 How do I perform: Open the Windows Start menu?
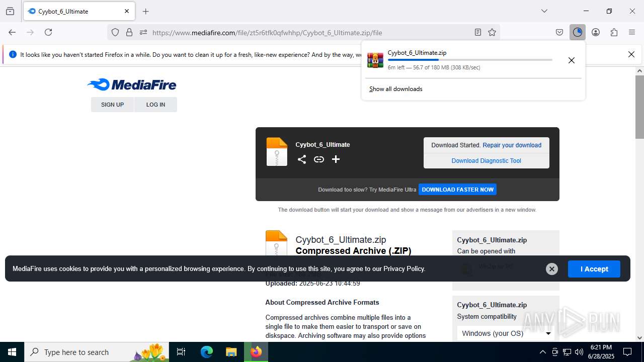point(12,352)
